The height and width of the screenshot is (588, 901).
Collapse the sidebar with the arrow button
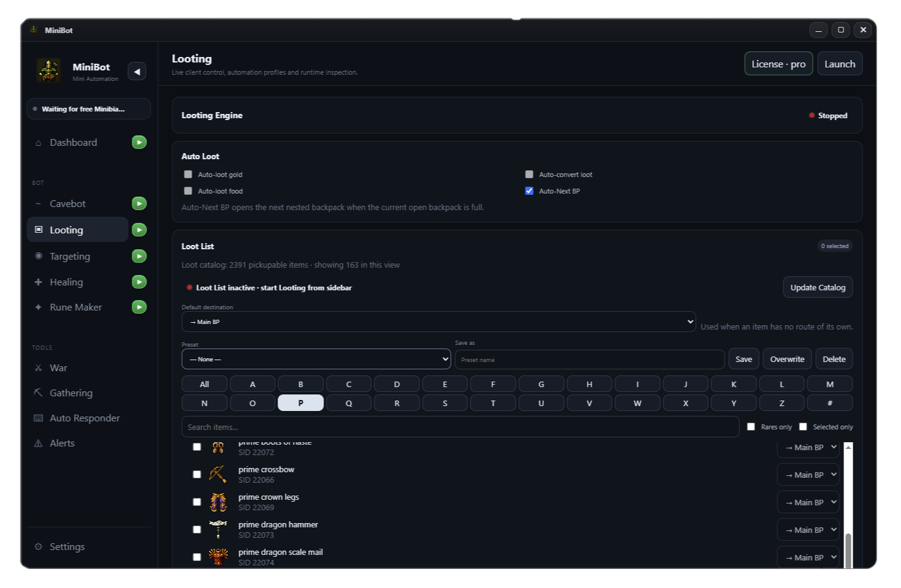[x=137, y=72]
